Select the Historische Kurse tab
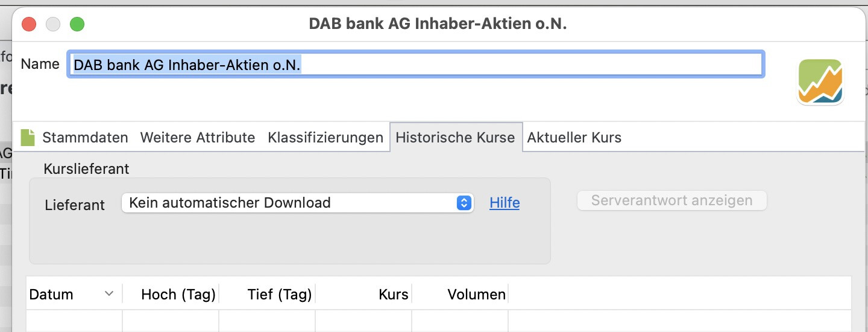868x332 pixels. coord(456,138)
